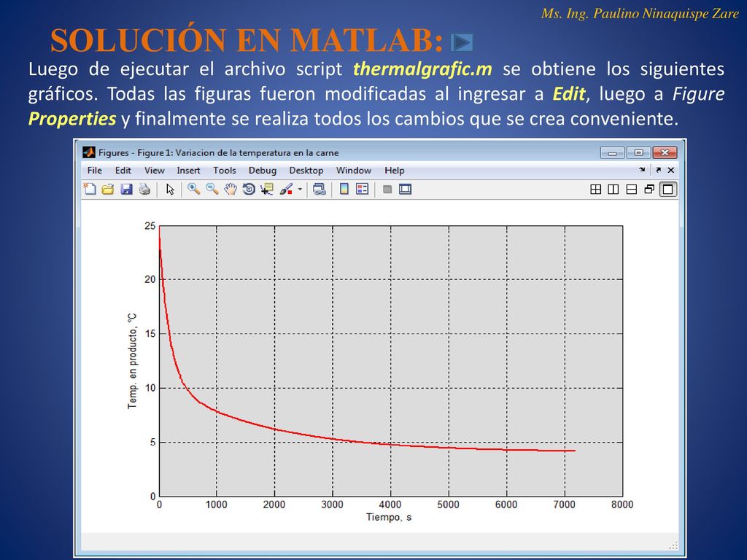This screenshot has height=560, width=747.
Task: Click the x-axis tick label '4000'
Action: click(x=390, y=505)
